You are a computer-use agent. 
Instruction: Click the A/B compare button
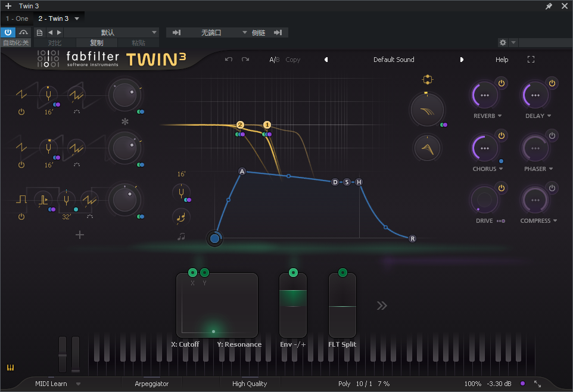(275, 60)
